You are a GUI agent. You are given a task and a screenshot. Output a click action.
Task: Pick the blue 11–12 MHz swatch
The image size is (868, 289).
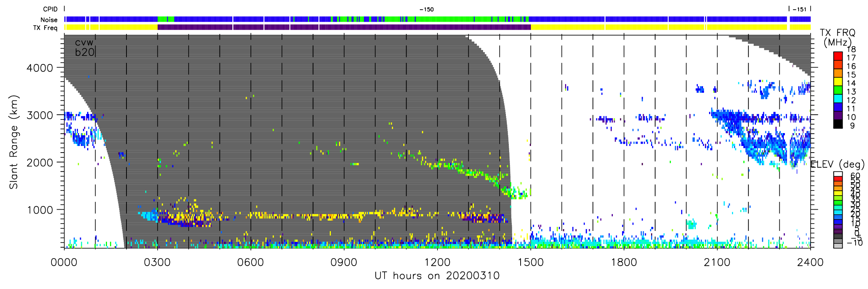pos(838,107)
